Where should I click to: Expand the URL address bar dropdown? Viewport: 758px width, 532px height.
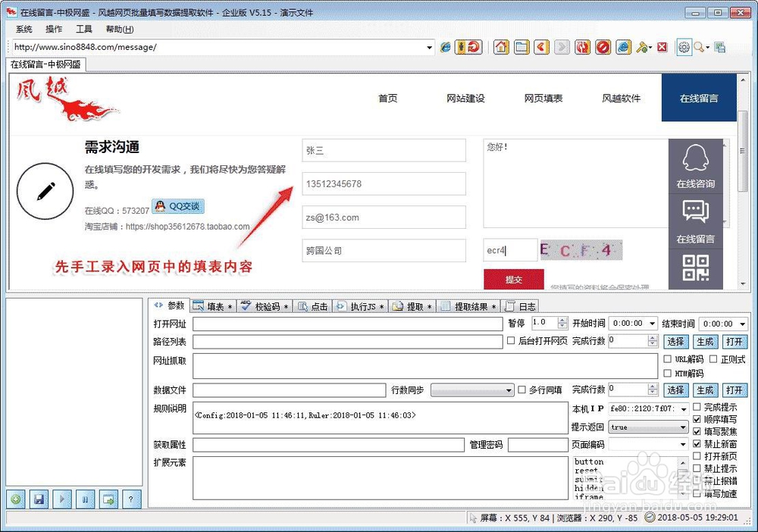429,47
